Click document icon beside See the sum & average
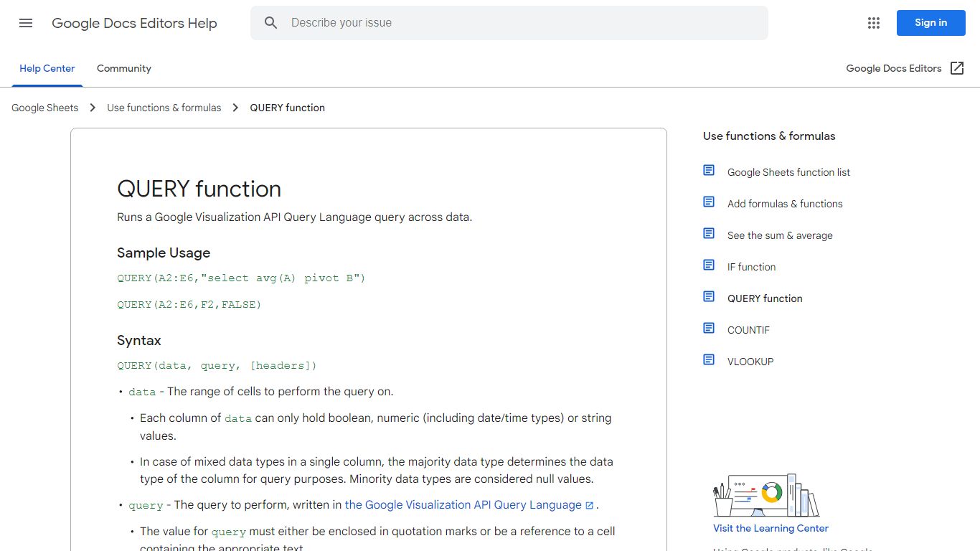Viewport: 980px width, 551px height. (x=709, y=234)
